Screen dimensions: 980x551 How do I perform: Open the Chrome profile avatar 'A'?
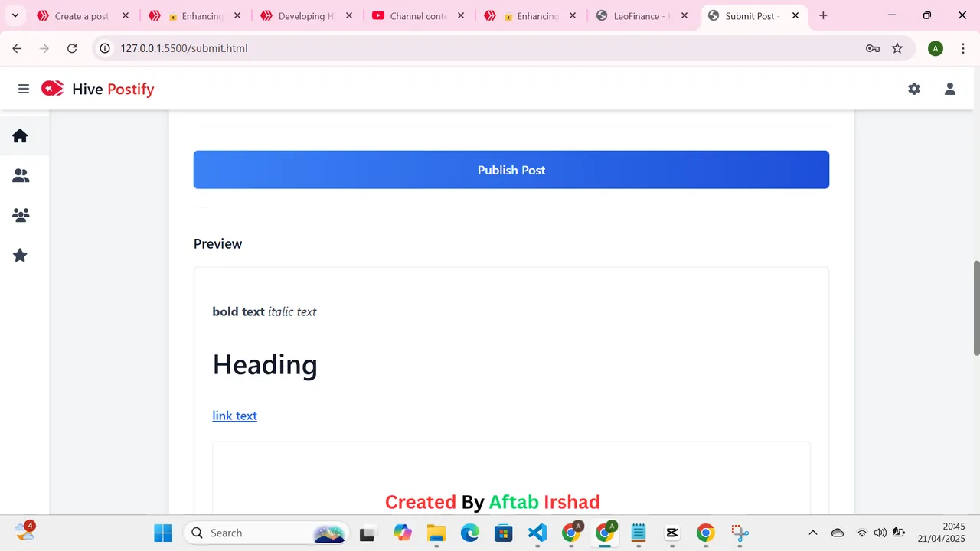coord(935,48)
